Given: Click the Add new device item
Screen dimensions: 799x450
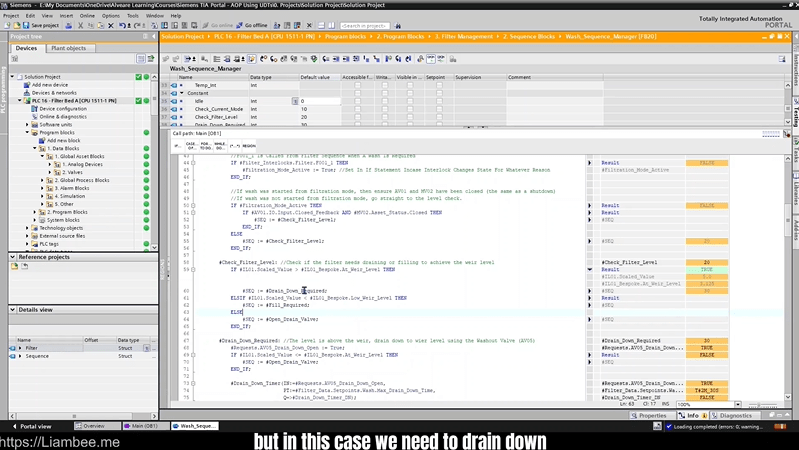Looking at the screenshot, I should [53, 85].
